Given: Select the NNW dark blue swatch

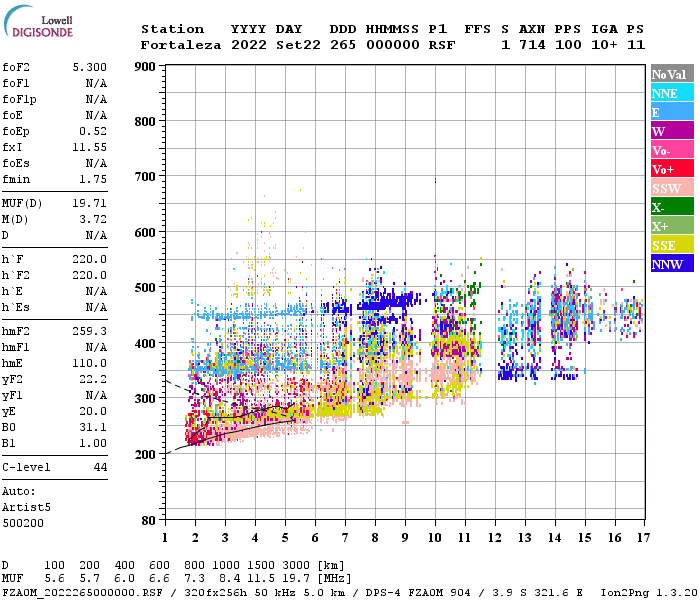Looking at the screenshot, I should [x=672, y=264].
